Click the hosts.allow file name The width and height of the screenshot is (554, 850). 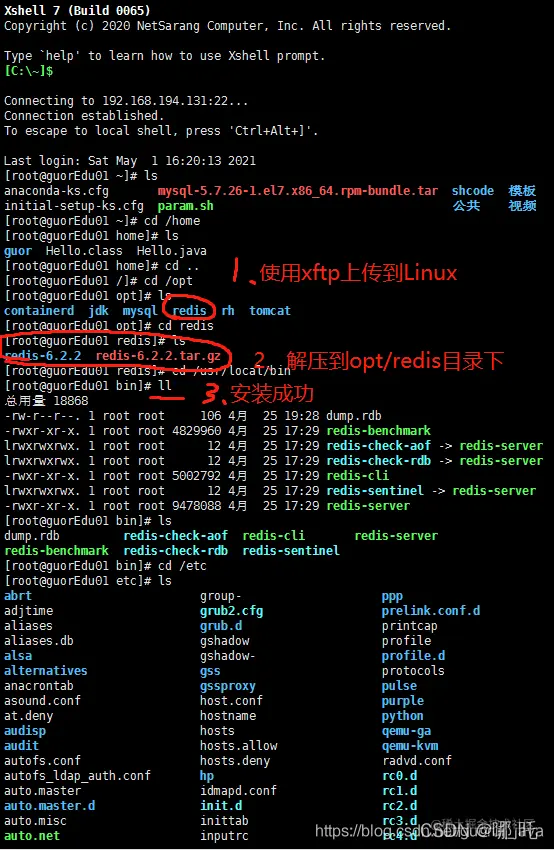[x=239, y=746]
